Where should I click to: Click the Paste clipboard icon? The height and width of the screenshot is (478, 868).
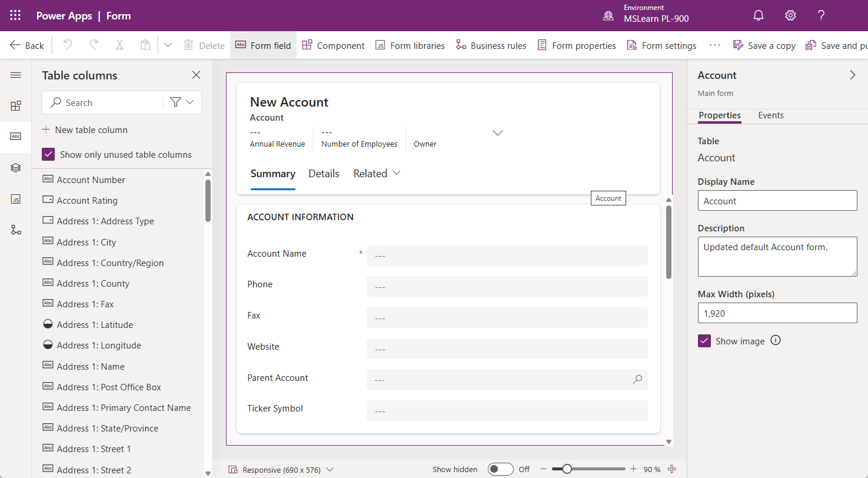[145, 45]
